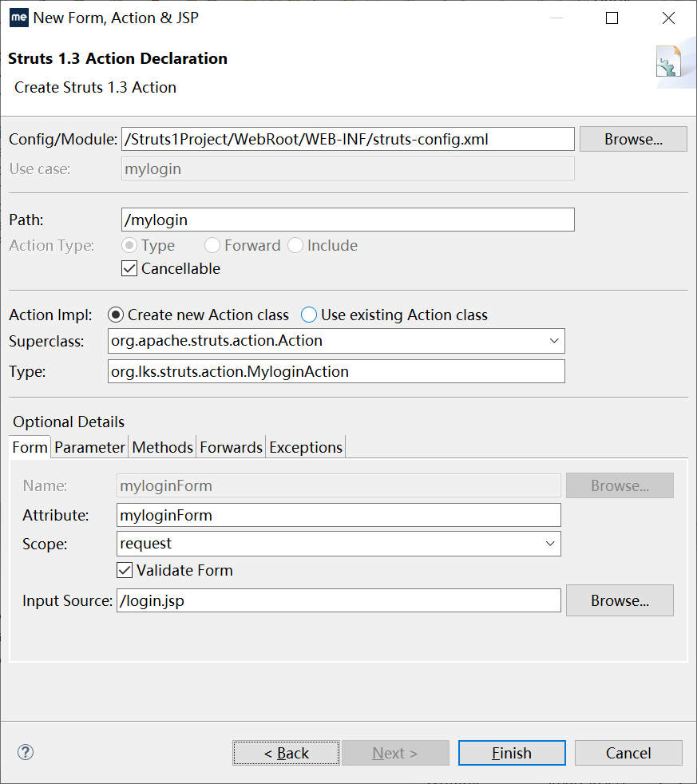This screenshot has height=784, width=697.
Task: Click the disabled Use case field
Action: pyautogui.click(x=348, y=169)
